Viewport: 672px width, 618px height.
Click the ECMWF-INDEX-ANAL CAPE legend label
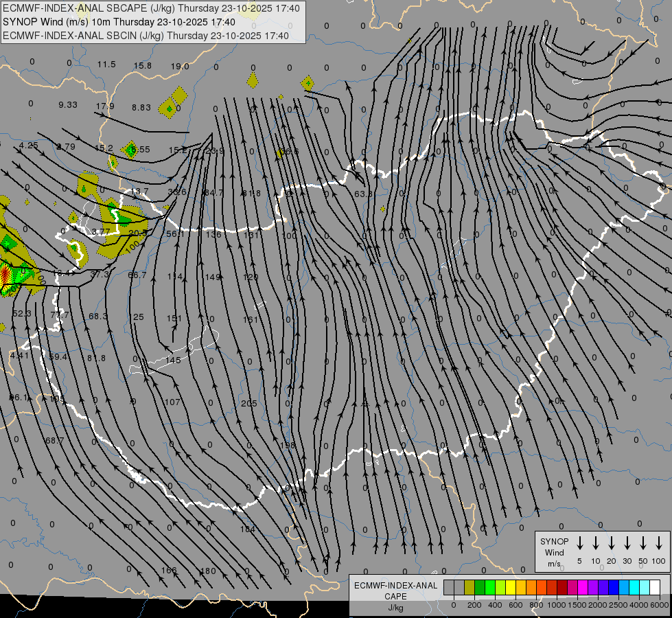click(x=395, y=591)
